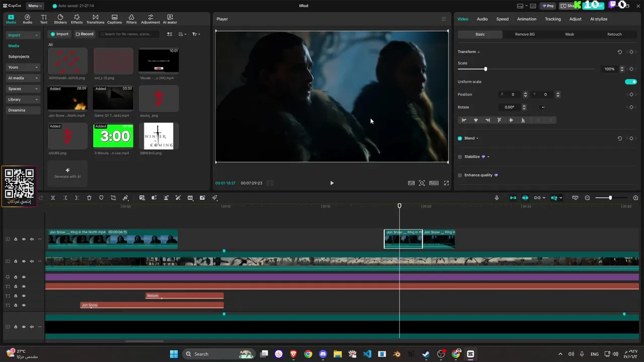This screenshot has width=644, height=362.
Task: Open the Blend dropdown arrow
Action: [x=477, y=138]
